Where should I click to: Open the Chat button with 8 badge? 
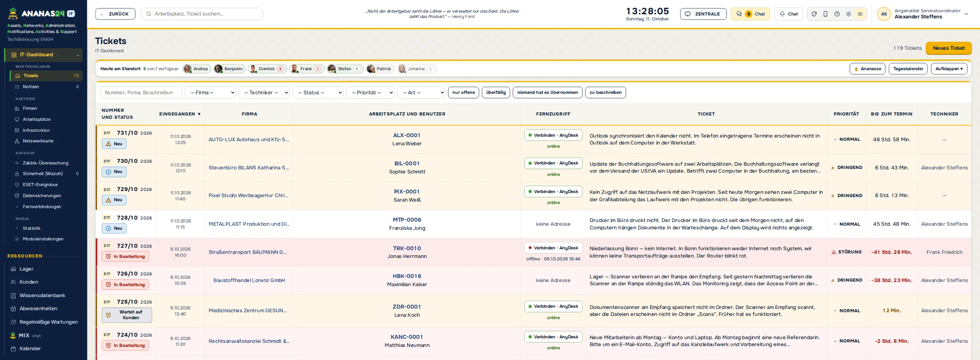tap(751, 14)
